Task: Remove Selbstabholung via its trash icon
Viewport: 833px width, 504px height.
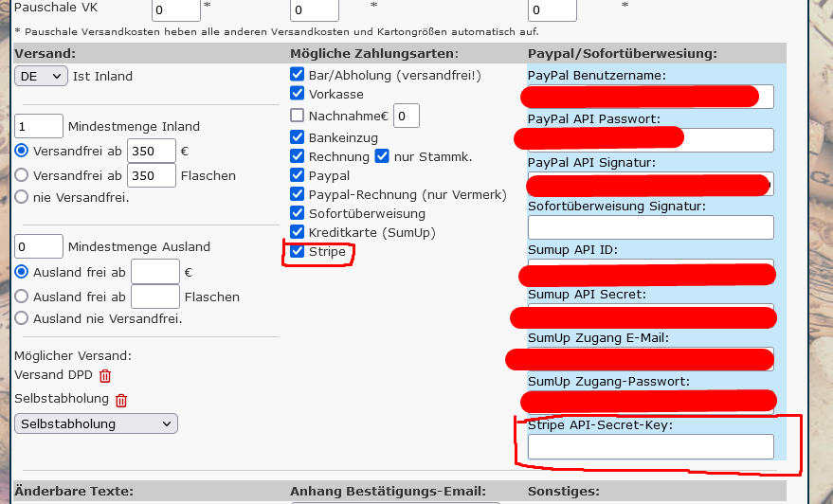Action: click(121, 400)
